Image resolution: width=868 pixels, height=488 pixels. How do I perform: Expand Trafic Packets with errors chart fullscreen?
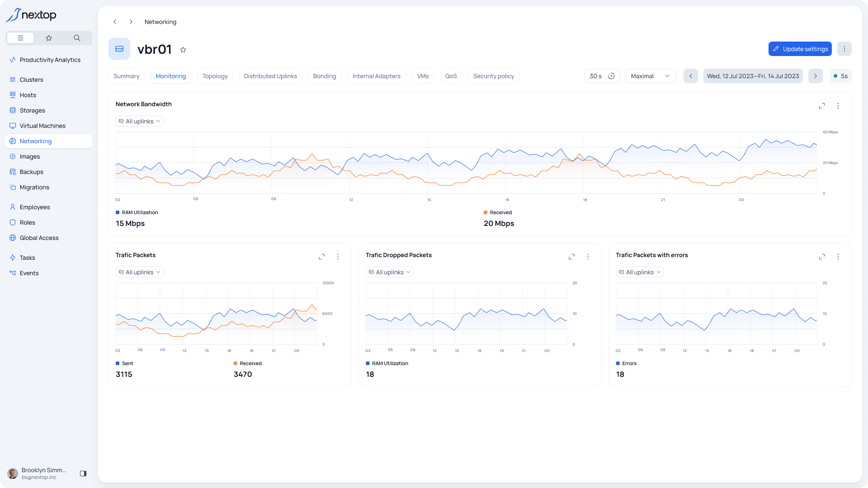pos(822,257)
